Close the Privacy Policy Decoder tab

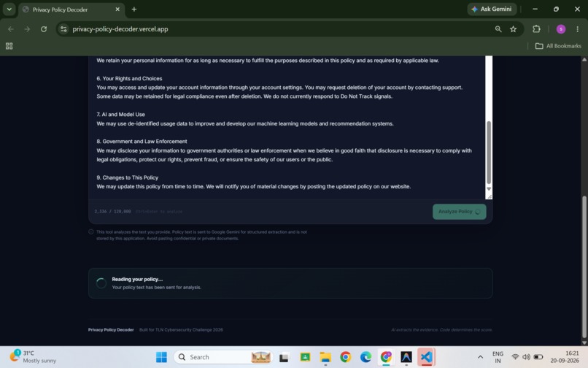[117, 9]
